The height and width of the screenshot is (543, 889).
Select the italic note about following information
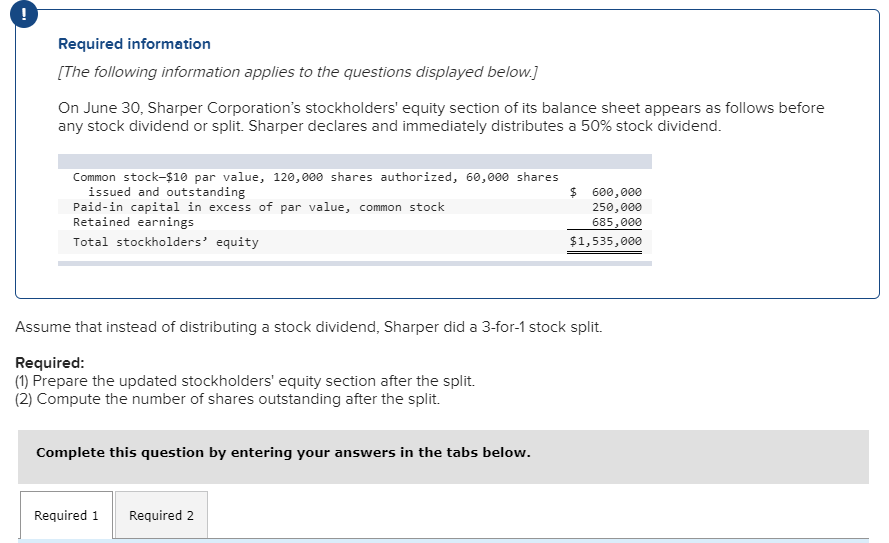point(298,72)
